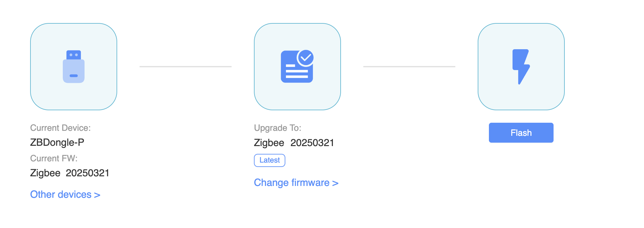Click the Upgrade To label
Viewport: 644px width, 228px height.
tap(278, 128)
